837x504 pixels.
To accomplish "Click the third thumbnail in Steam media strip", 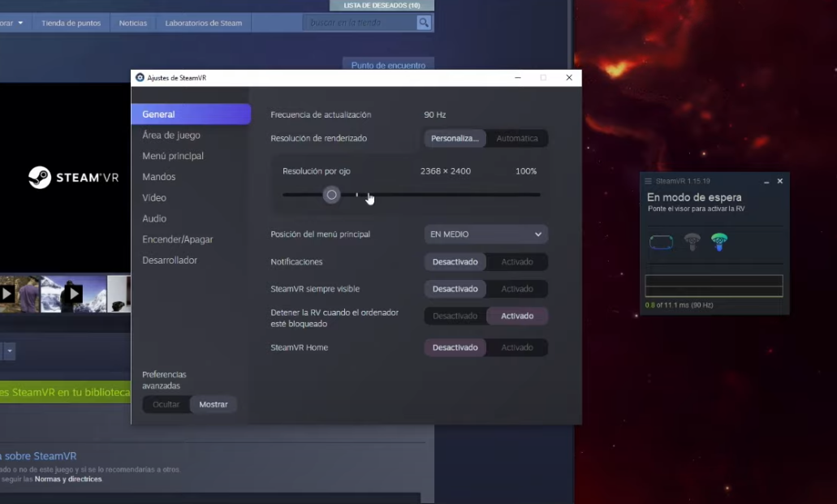I will pyautogui.click(x=119, y=294).
